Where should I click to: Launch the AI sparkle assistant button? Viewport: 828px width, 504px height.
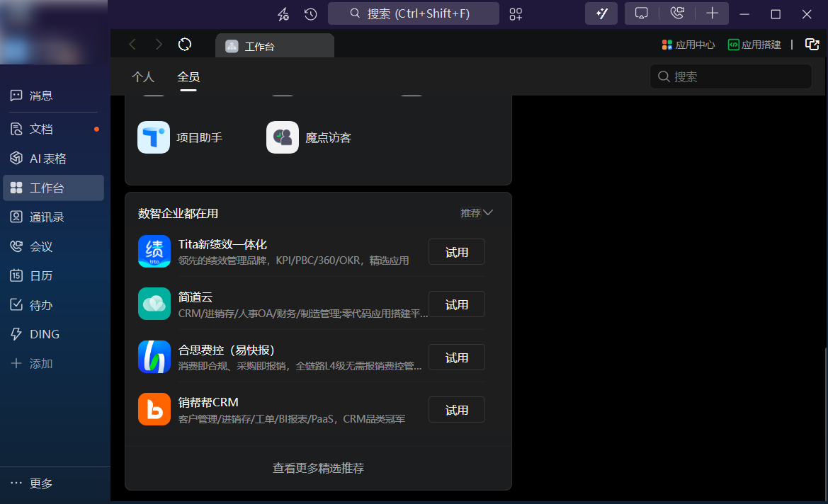601,13
